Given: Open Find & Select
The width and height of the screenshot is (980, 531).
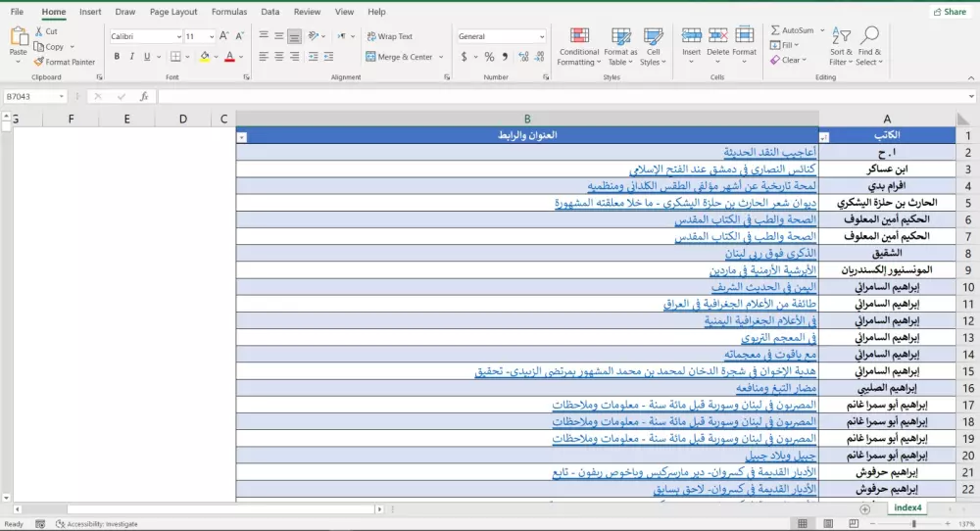Looking at the screenshot, I should tap(869, 47).
